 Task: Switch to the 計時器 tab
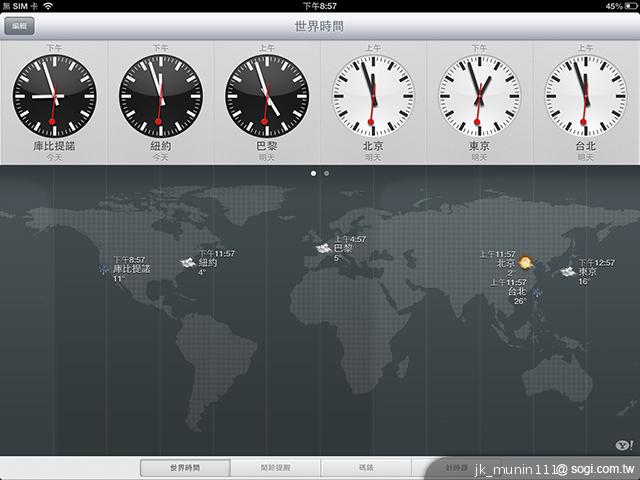tap(456, 468)
